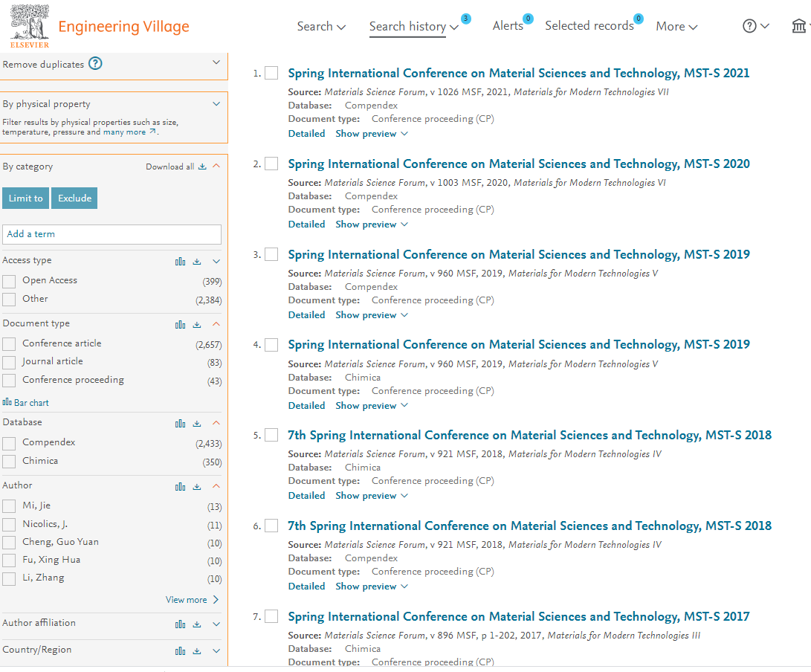Screen dimensions: 811x672
Task: Download Document type facet data
Action: point(197,325)
